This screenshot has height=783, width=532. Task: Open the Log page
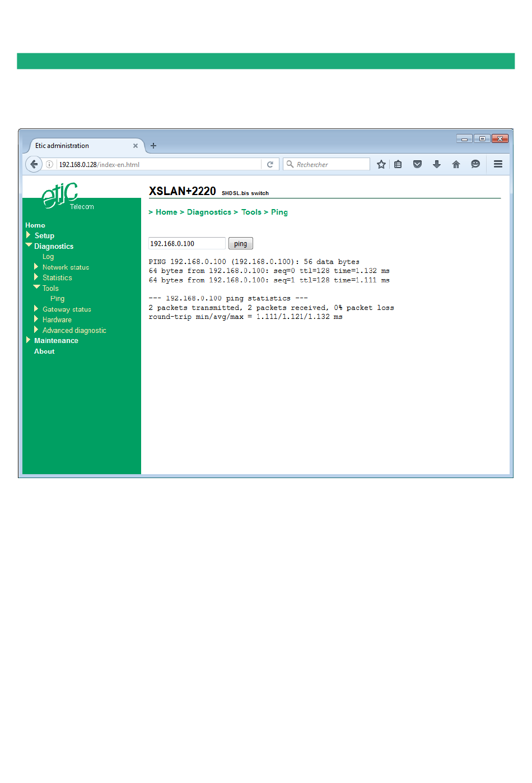(x=48, y=257)
